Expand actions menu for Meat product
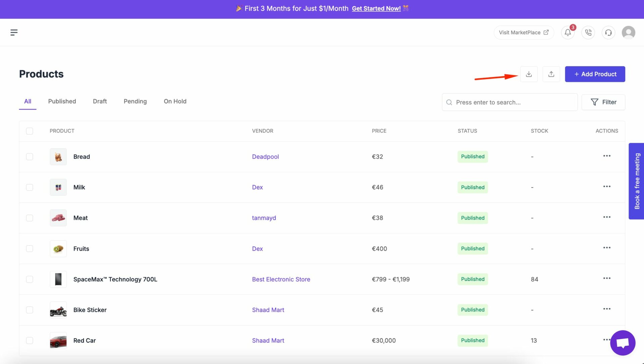 (606, 217)
